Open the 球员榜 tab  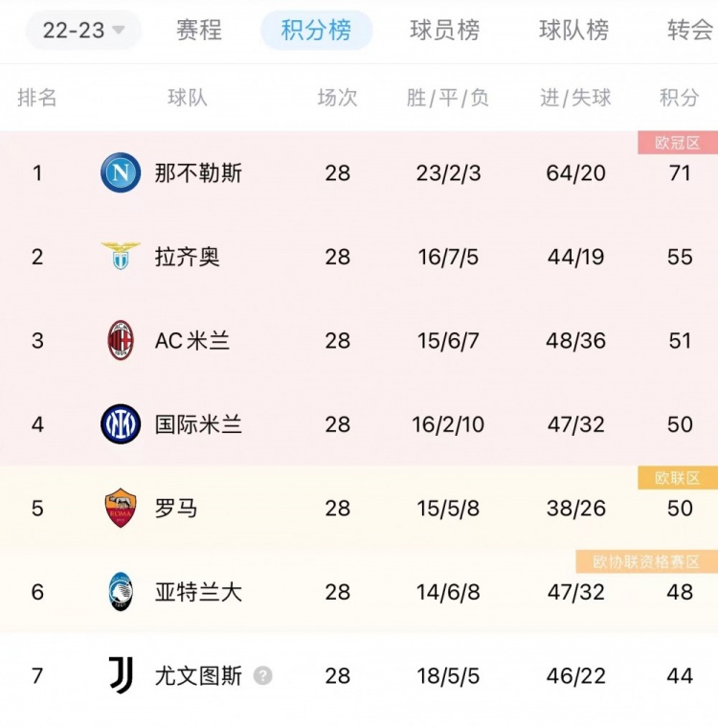(444, 31)
